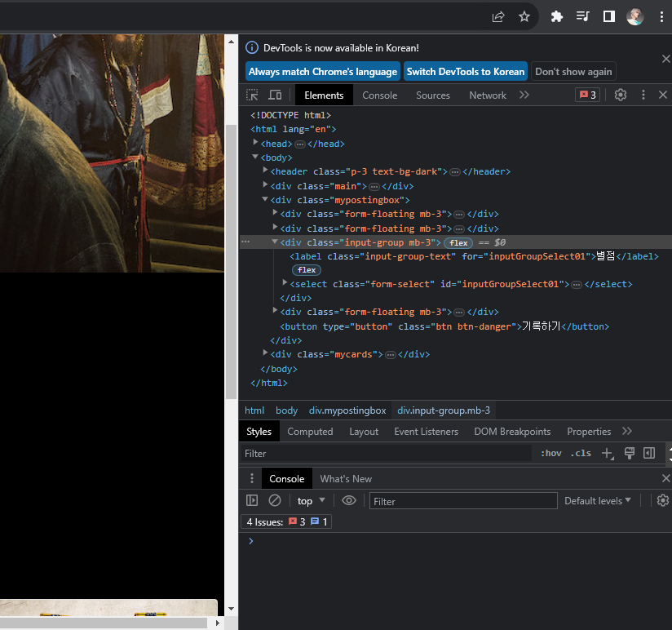The height and width of the screenshot is (630, 672).
Task: Click the red issues counter badge
Action: (587, 95)
